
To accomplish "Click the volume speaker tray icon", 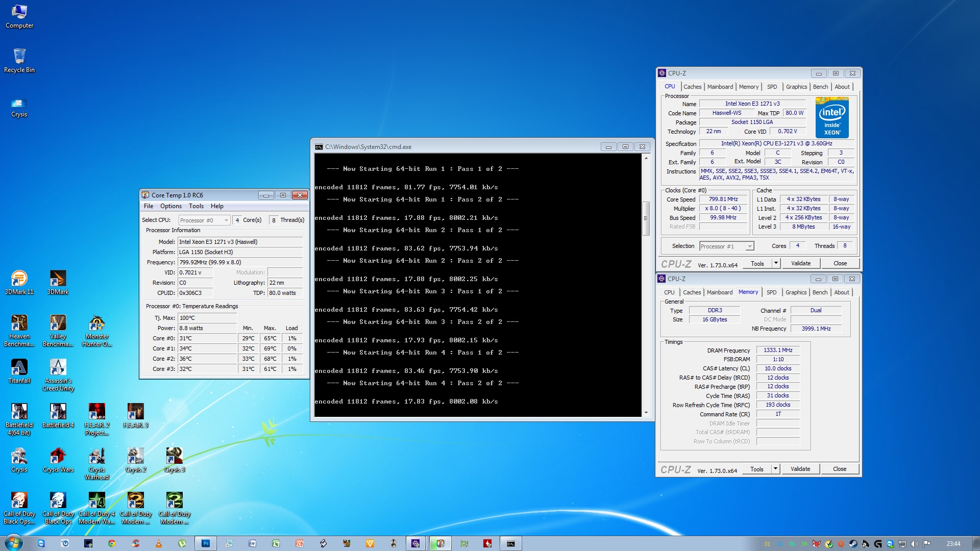I will pyautogui.click(x=914, y=544).
